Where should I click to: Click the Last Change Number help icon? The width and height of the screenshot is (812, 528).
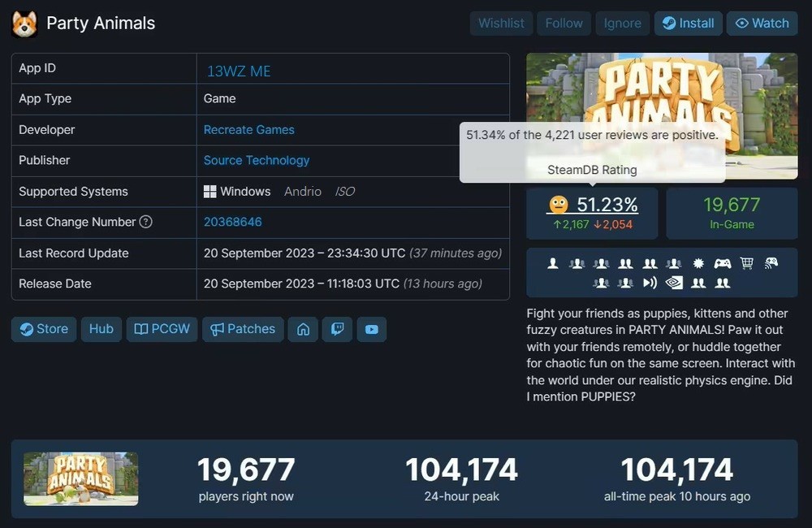(146, 222)
